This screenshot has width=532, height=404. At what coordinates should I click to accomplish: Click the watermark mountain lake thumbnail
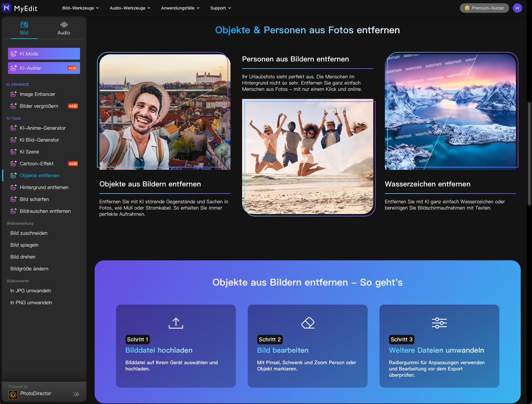(450, 112)
